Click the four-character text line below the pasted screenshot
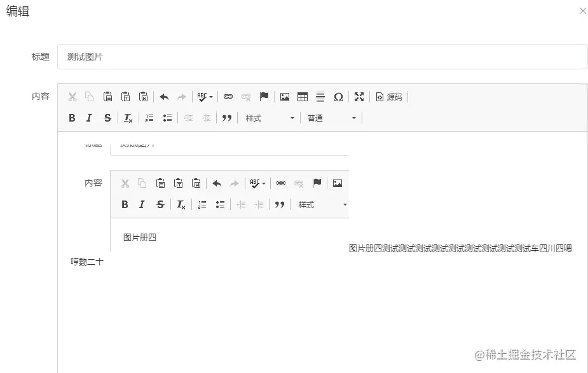The image size is (588, 373). 87,262
